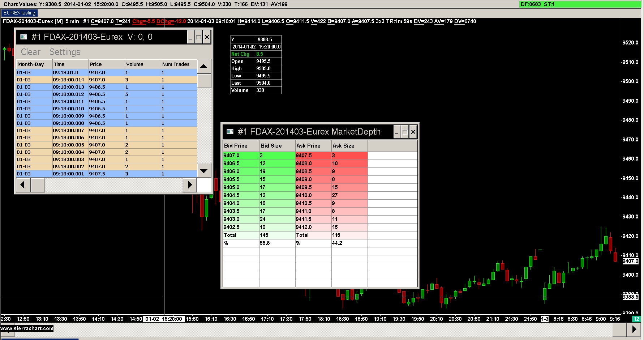Click Clear in Time and Sales menu

[x=31, y=52]
